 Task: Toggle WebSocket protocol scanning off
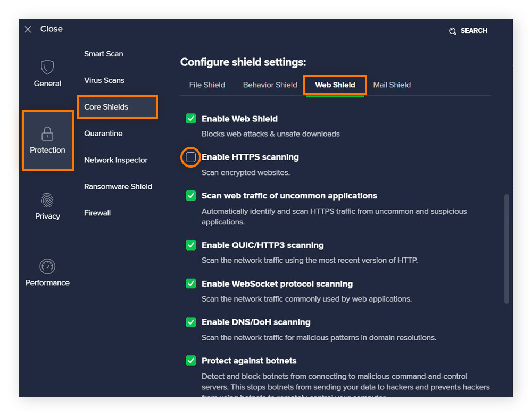190,284
